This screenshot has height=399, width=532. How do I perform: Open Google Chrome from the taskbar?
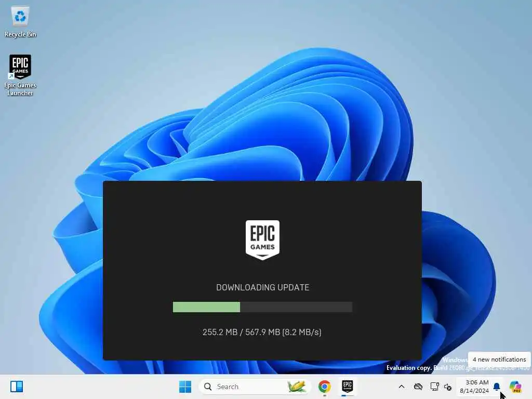[324, 387]
